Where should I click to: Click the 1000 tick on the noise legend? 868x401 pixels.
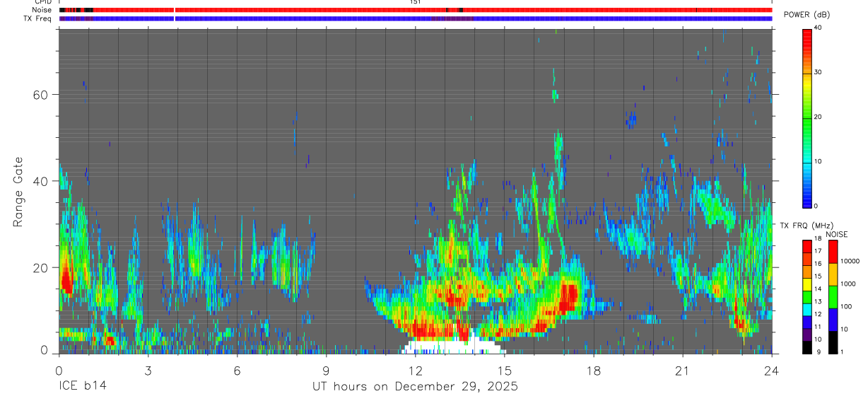(x=848, y=284)
